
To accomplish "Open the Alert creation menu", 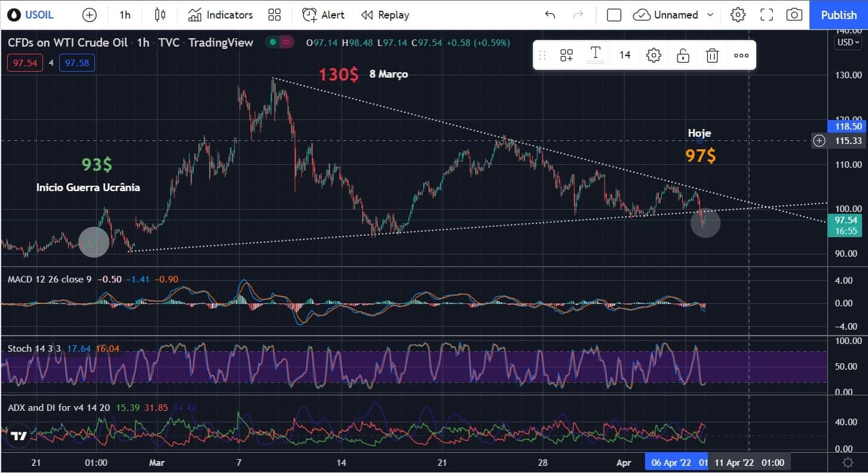I will (x=323, y=15).
